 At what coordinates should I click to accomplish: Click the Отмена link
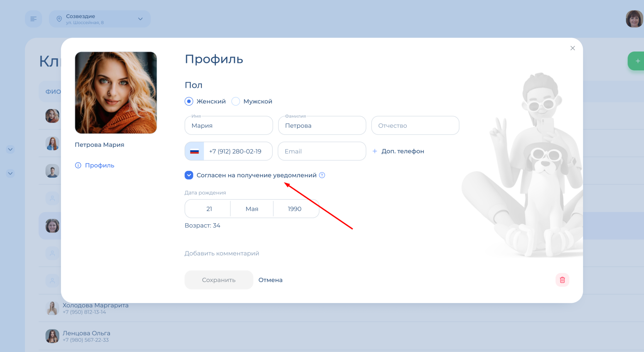(x=270, y=280)
